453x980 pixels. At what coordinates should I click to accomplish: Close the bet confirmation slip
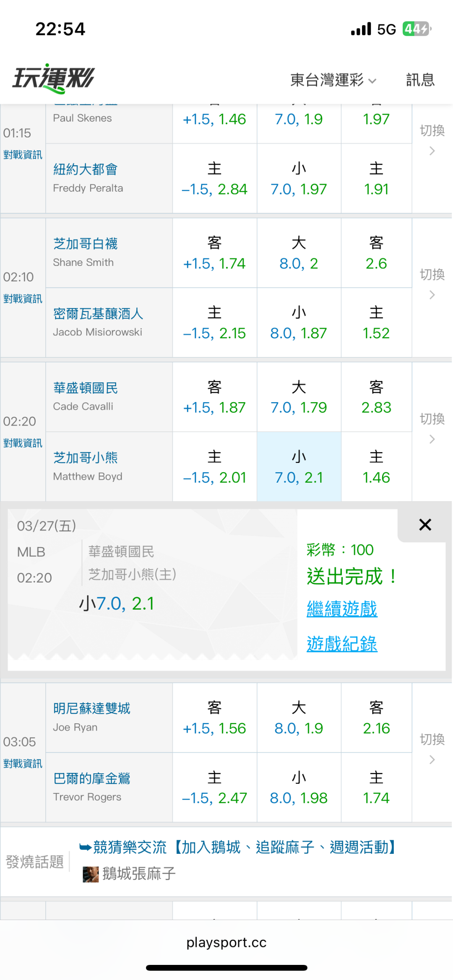(425, 525)
